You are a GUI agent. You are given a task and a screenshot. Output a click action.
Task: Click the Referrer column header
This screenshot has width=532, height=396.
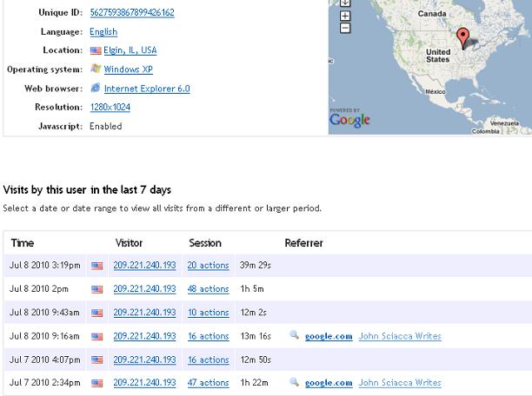304,243
